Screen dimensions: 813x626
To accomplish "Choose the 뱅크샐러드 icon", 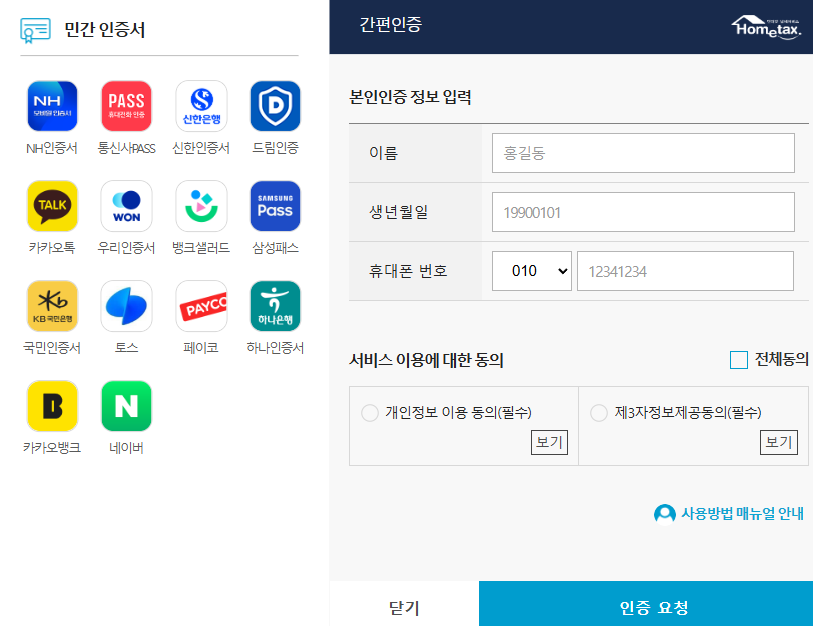I will click(201, 206).
